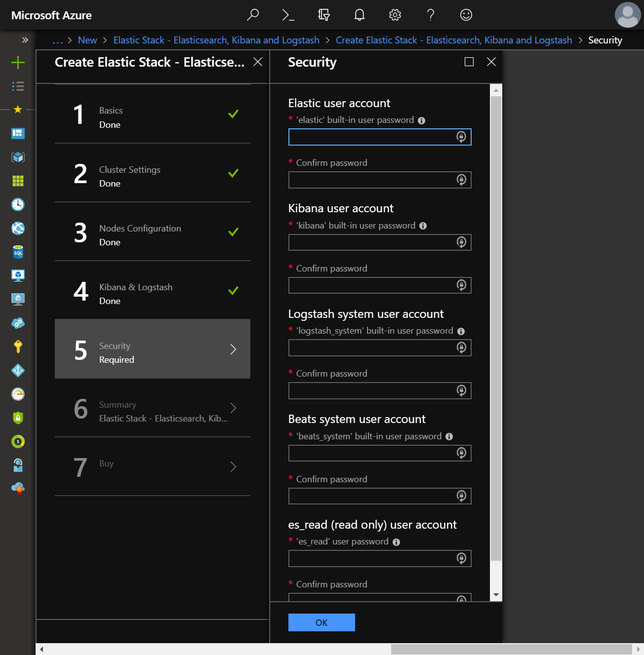
Task: Reveal the 'kibana' password field contents
Action: click(462, 242)
